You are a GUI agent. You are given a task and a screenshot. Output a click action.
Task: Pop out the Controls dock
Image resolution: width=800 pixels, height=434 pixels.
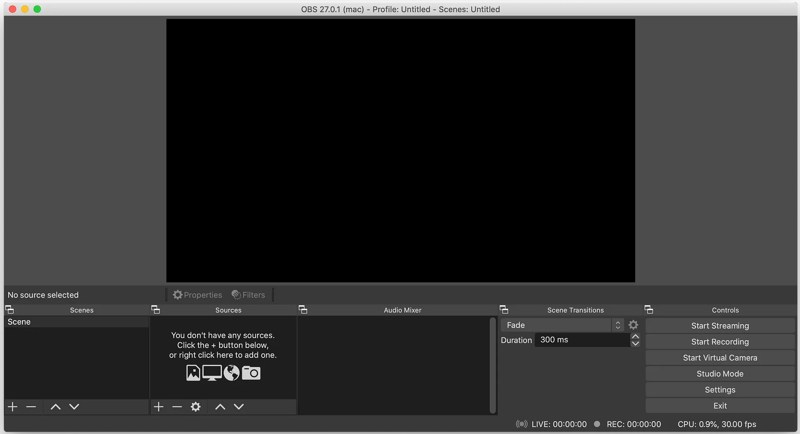649,310
